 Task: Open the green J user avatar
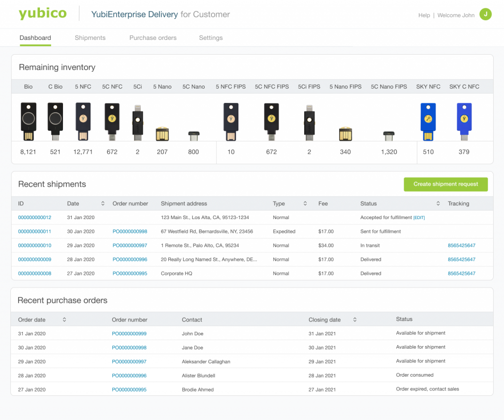(x=485, y=14)
